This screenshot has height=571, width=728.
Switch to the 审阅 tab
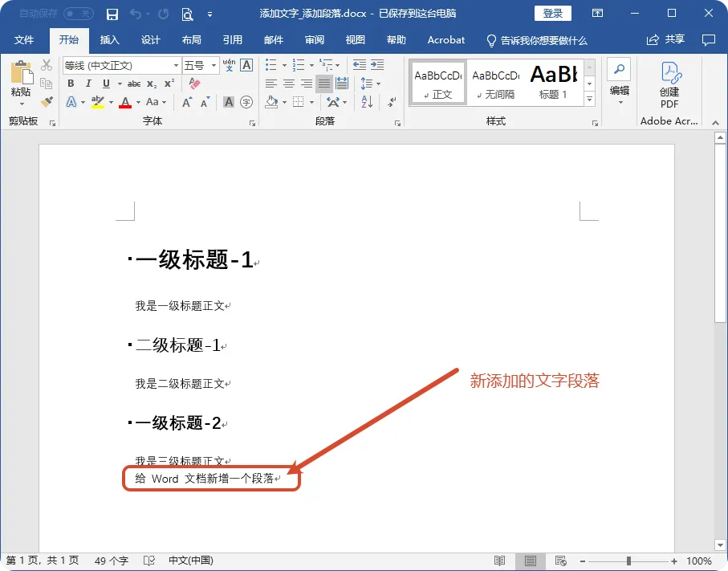(315, 40)
